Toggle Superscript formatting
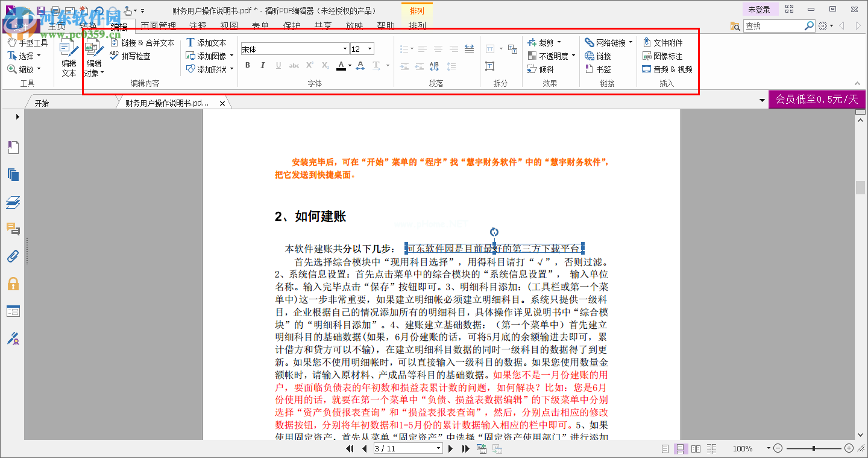The width and height of the screenshot is (868, 458). [310, 65]
